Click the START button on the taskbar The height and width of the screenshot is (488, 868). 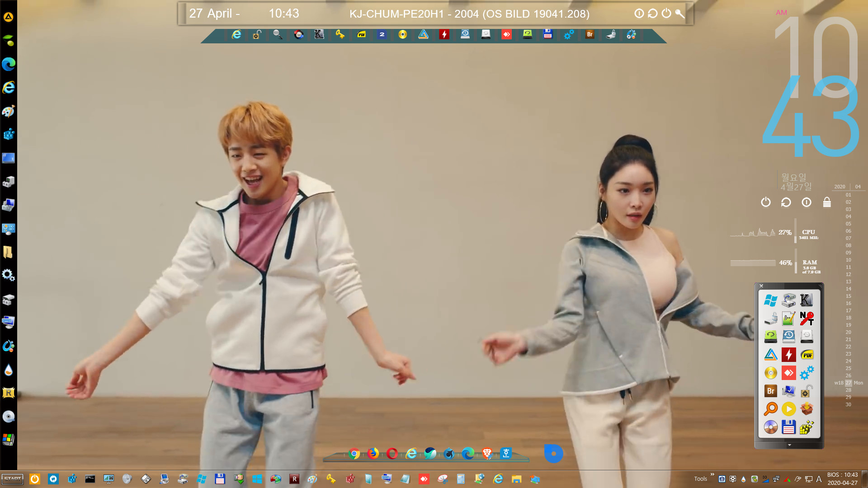tap(13, 479)
